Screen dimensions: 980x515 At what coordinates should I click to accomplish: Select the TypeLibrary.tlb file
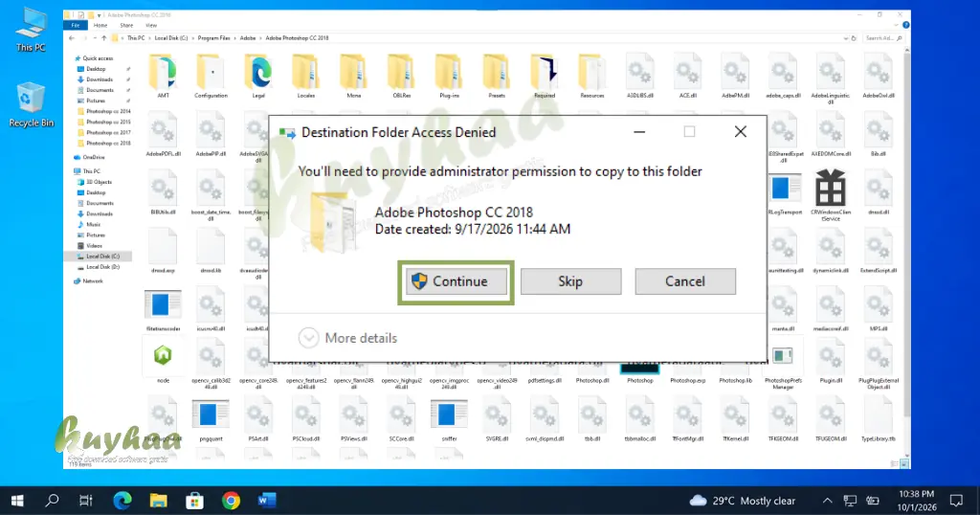879,420
